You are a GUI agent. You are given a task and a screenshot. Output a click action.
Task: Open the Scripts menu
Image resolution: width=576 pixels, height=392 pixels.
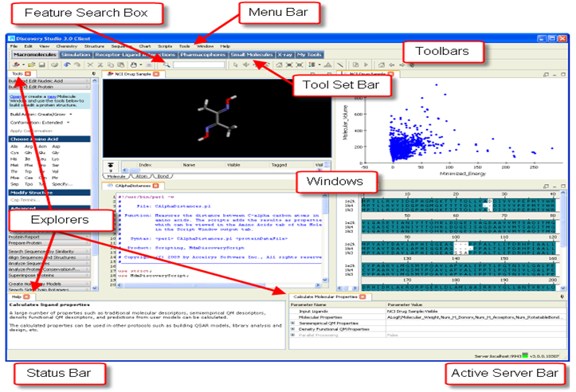tap(165, 46)
